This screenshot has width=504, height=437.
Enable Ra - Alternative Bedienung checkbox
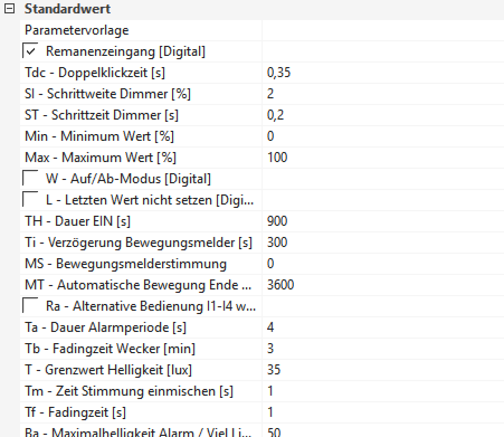(30, 306)
